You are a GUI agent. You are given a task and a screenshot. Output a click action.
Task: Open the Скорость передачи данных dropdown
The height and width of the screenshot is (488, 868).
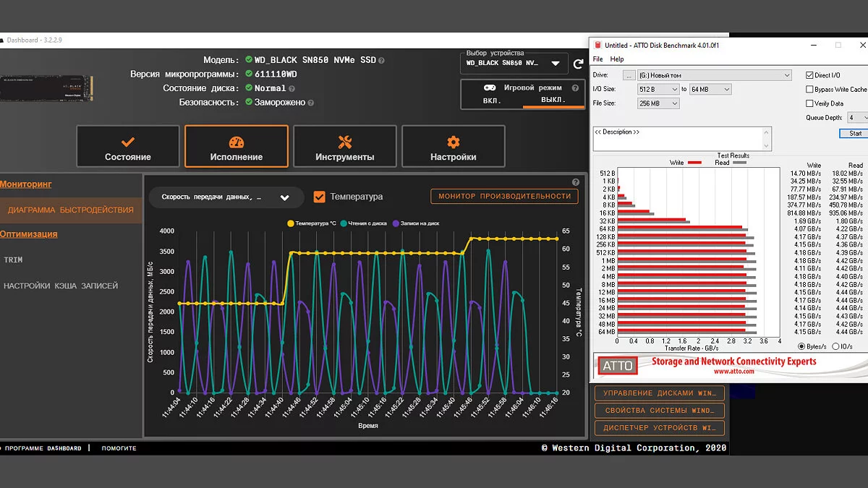pos(284,197)
